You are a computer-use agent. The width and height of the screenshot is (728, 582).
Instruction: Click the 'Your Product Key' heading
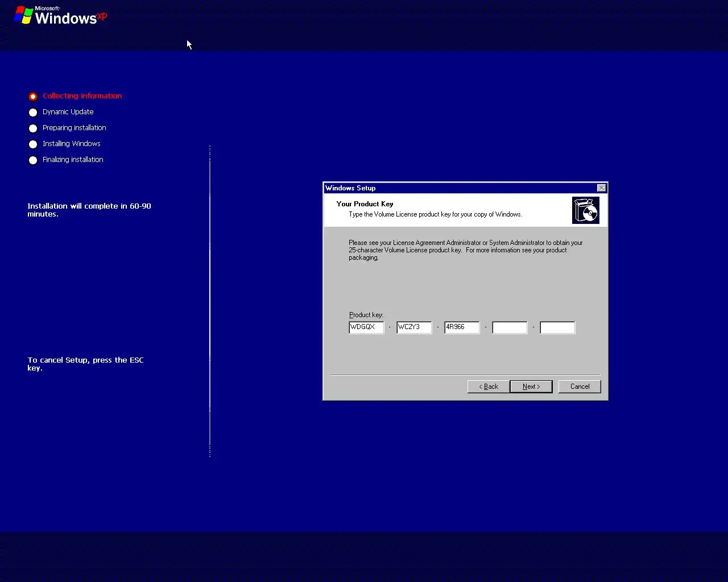tap(365, 203)
